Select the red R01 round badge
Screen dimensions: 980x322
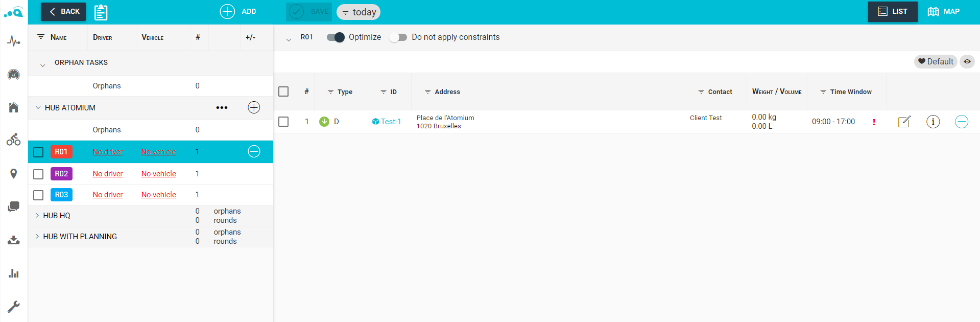pyautogui.click(x=61, y=152)
